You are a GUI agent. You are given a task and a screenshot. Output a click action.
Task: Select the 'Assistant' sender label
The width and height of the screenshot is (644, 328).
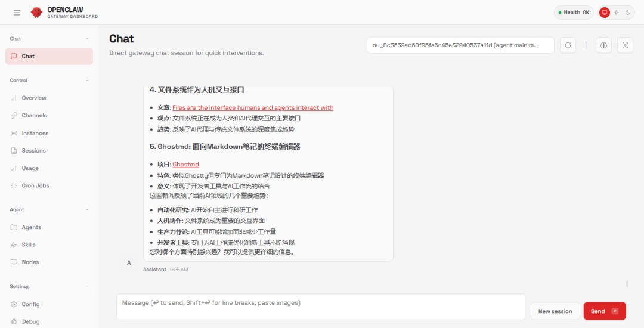155,270
